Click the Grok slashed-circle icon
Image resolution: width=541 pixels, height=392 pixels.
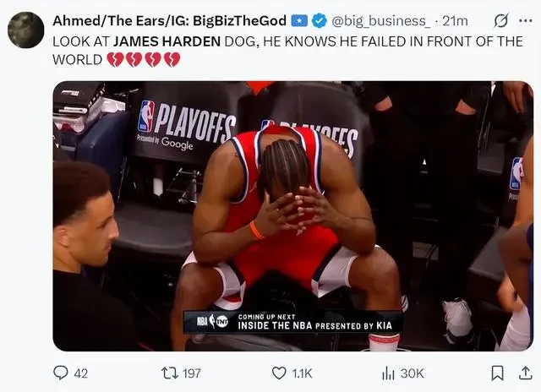(x=500, y=20)
